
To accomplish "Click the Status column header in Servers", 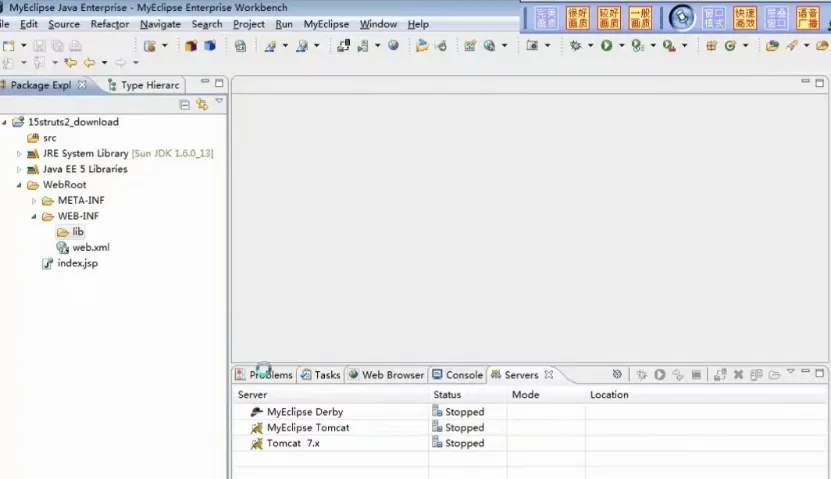I will tap(467, 395).
